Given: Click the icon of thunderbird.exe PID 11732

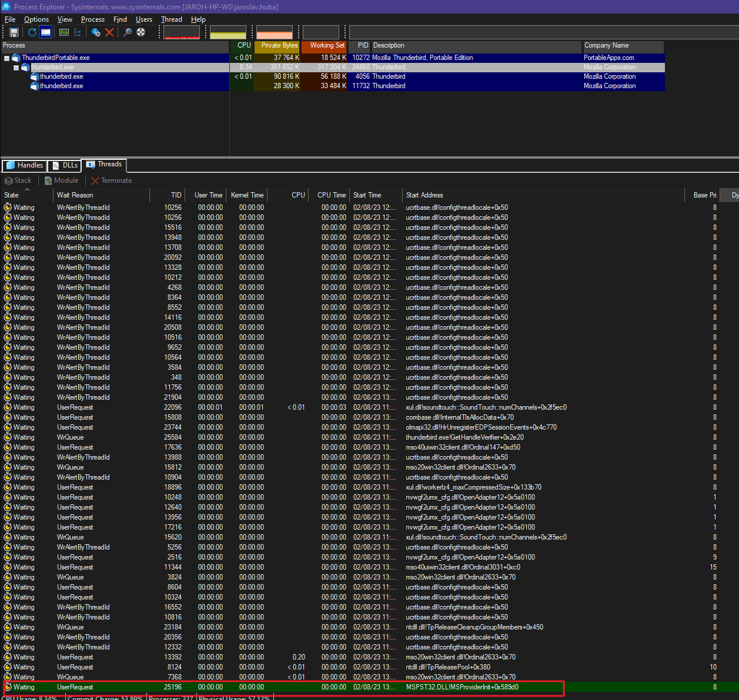Looking at the screenshot, I should [x=35, y=86].
